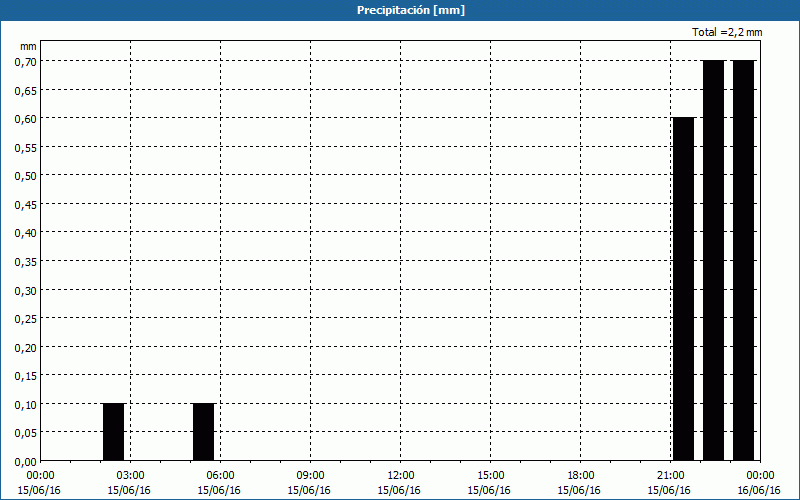This screenshot has width=800, height=500.
Task: Select the Total =2,2 mm label
Action: (x=727, y=32)
